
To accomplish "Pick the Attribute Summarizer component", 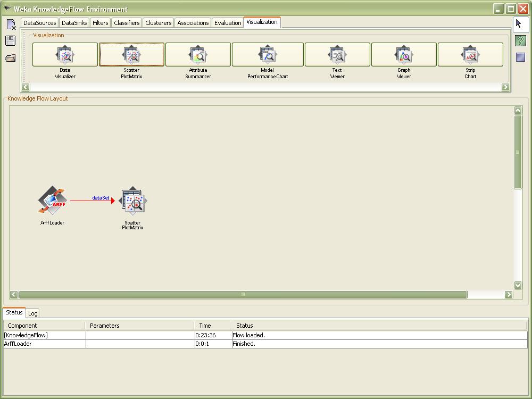I will click(x=198, y=55).
